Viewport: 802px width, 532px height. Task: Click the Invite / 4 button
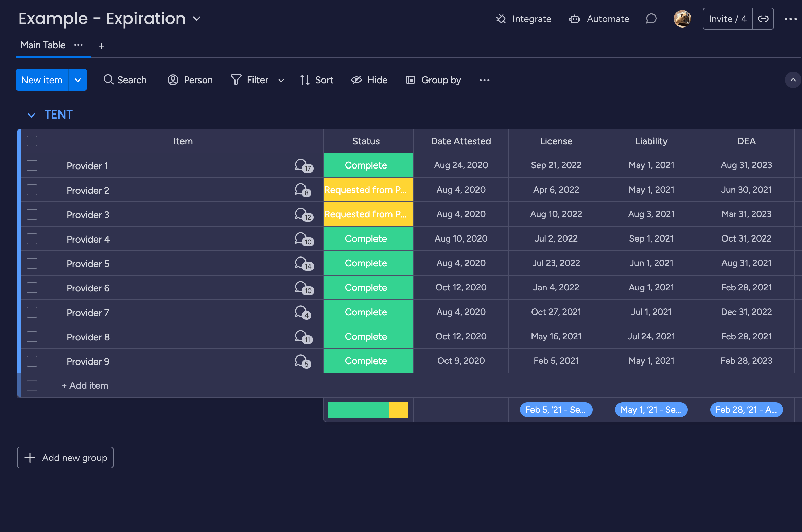coord(727,19)
